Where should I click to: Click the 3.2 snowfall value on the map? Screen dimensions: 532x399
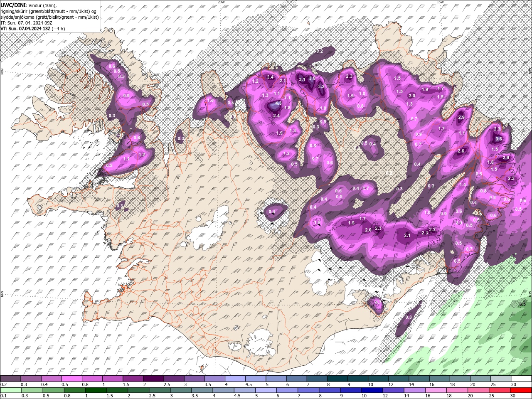click(x=321, y=87)
